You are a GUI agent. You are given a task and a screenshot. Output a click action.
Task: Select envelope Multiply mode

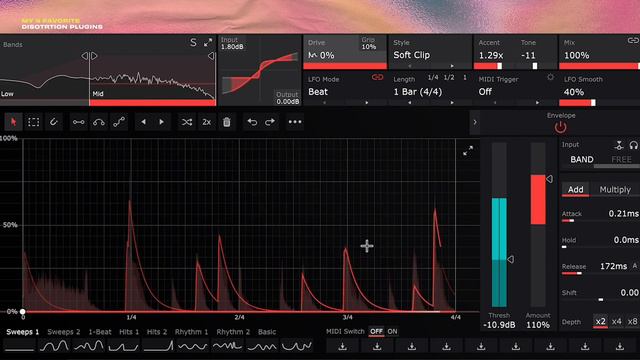pos(615,190)
